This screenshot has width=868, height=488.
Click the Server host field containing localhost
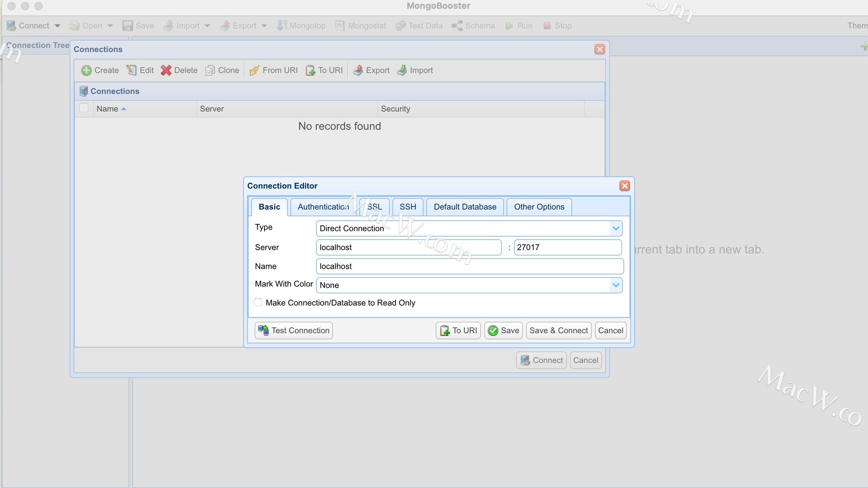click(409, 247)
